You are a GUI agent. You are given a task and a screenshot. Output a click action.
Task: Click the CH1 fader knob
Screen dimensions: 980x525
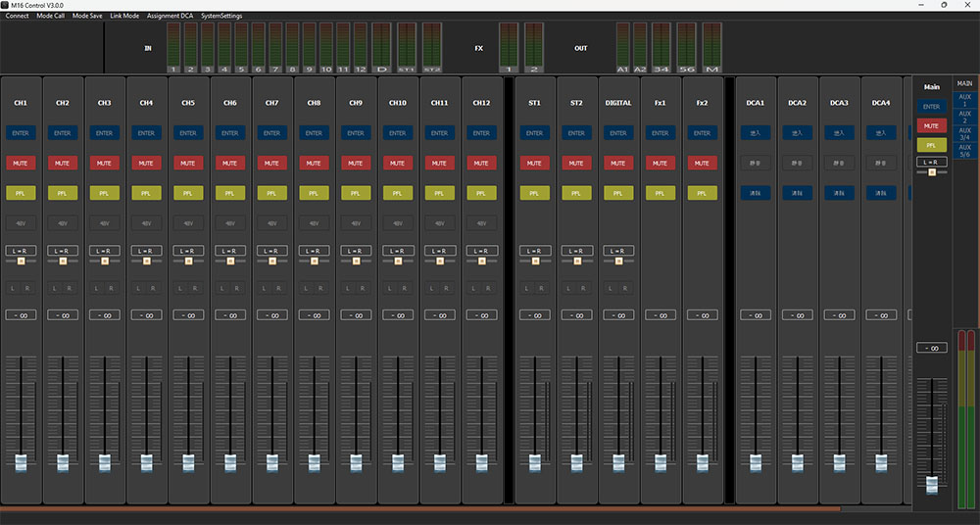21,463
